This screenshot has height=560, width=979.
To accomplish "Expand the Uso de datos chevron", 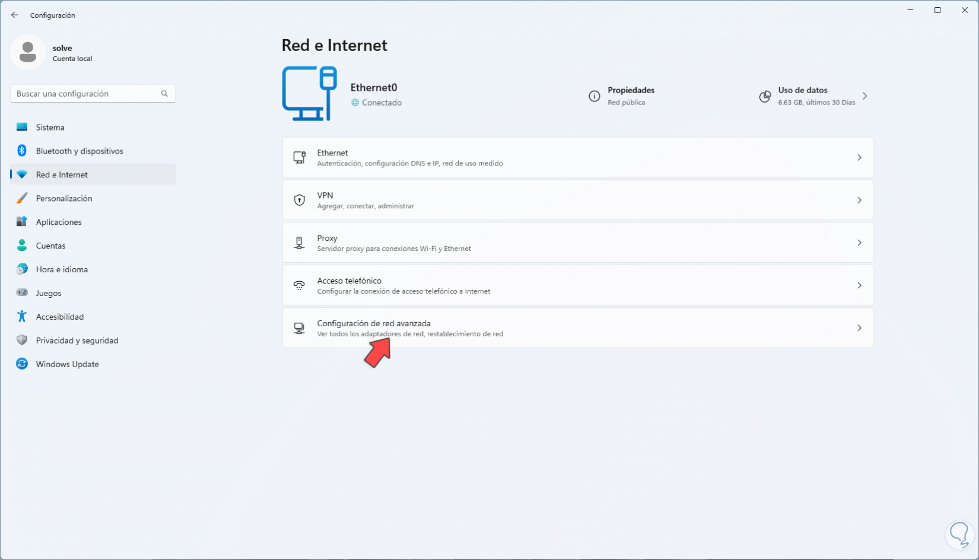I will (864, 96).
